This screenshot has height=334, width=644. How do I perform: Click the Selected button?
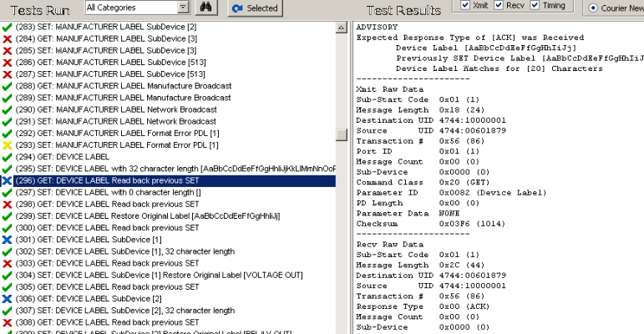click(x=255, y=8)
